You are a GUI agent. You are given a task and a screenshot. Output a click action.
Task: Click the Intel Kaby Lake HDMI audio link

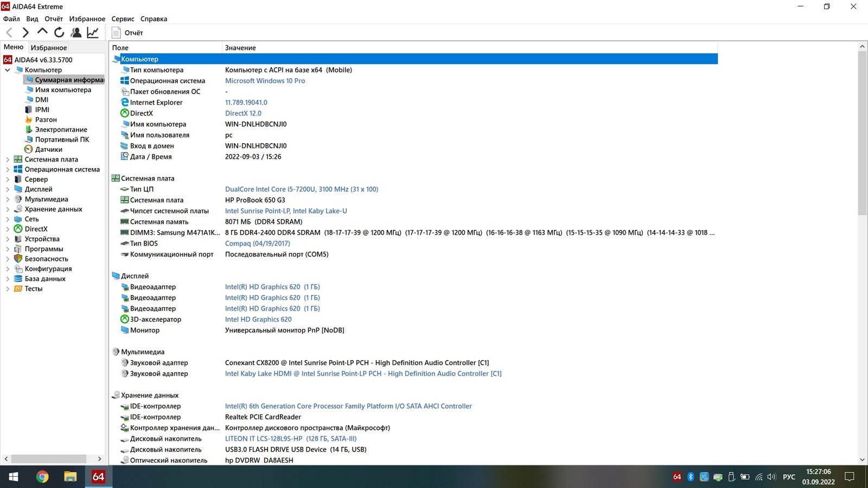(x=363, y=374)
